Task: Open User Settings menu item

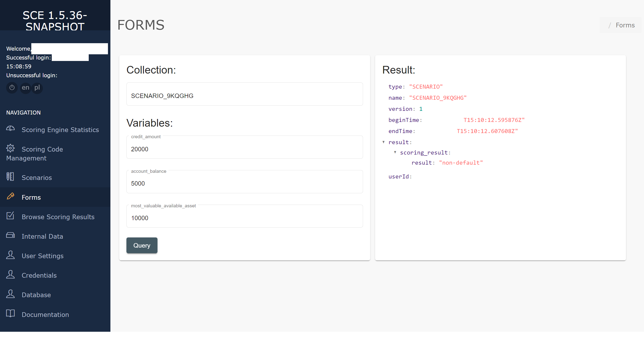Action: pyautogui.click(x=42, y=256)
